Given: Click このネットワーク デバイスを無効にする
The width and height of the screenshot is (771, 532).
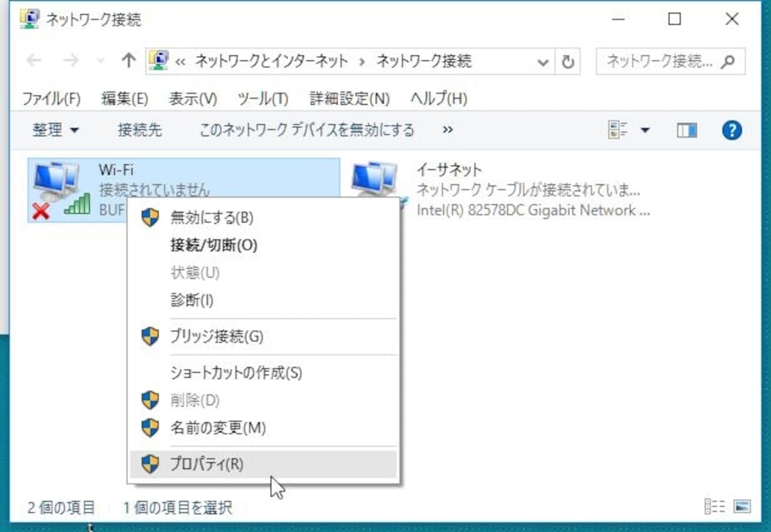Looking at the screenshot, I should pyautogui.click(x=307, y=130).
